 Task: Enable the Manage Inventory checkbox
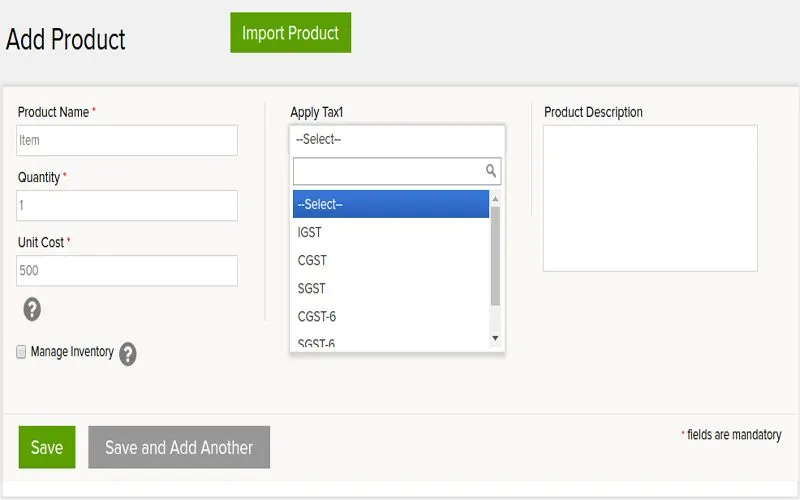[x=21, y=352]
